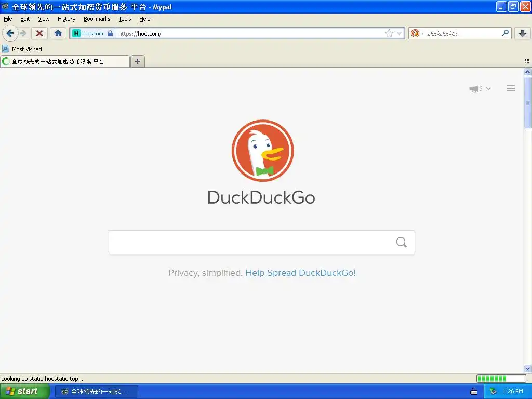
Task: Open the File menu
Action: click(x=8, y=19)
